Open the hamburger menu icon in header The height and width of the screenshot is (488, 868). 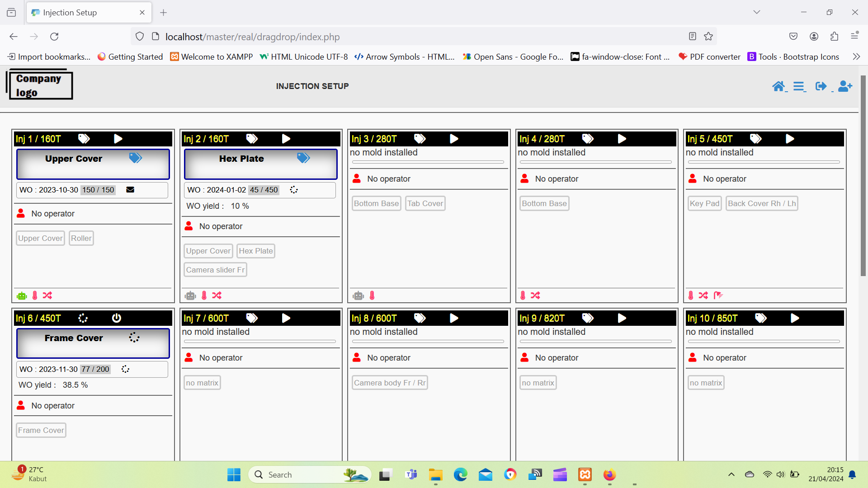click(798, 86)
